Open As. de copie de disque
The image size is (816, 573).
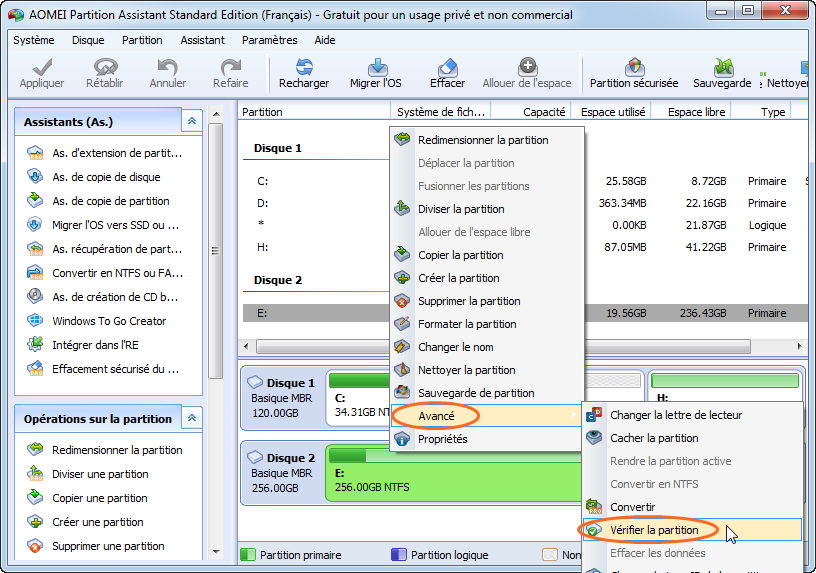coord(95,177)
